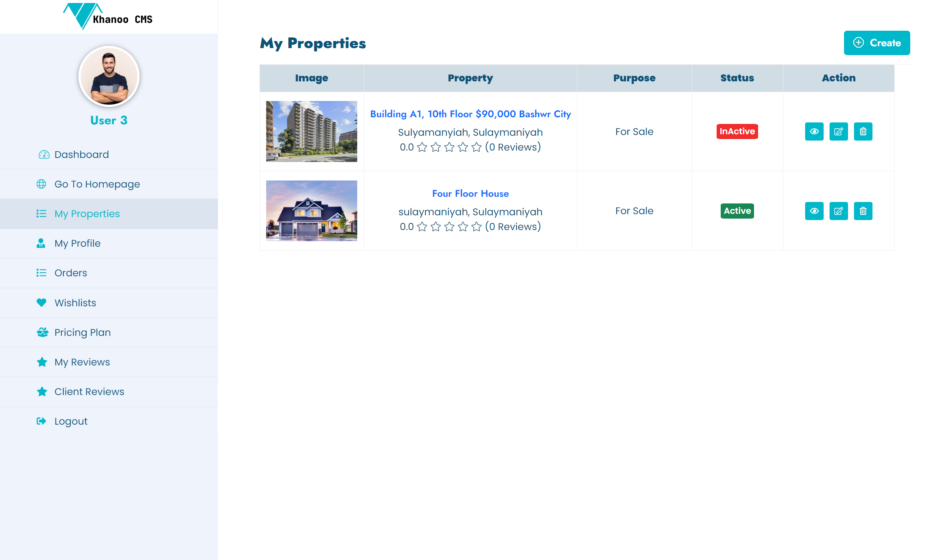Click the Create button top right
This screenshot has height=560, width=948.
(x=876, y=43)
